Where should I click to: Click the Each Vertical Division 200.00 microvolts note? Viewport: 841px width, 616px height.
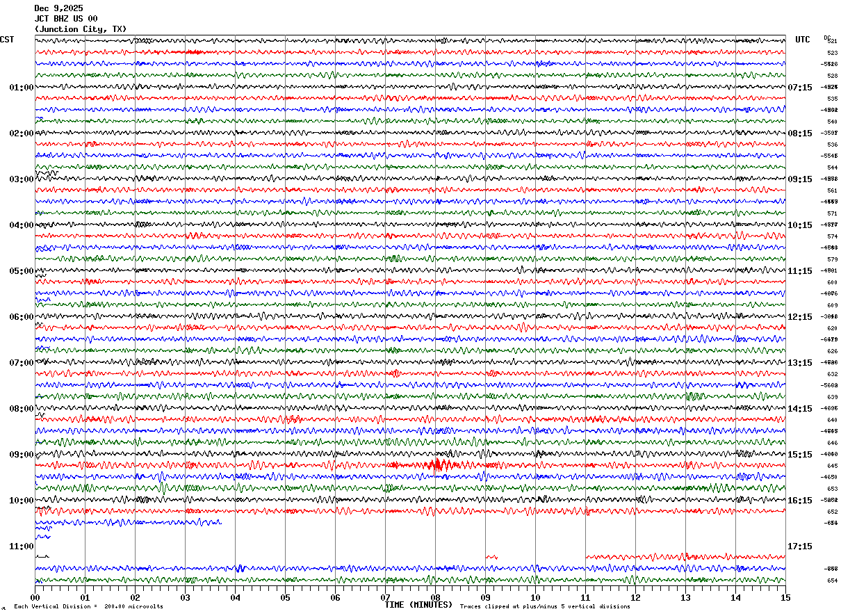pos(88,606)
